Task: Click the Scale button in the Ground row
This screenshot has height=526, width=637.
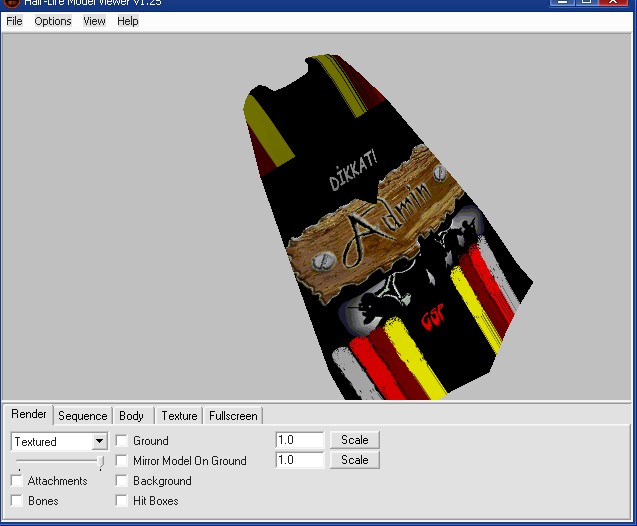Action: (355, 440)
